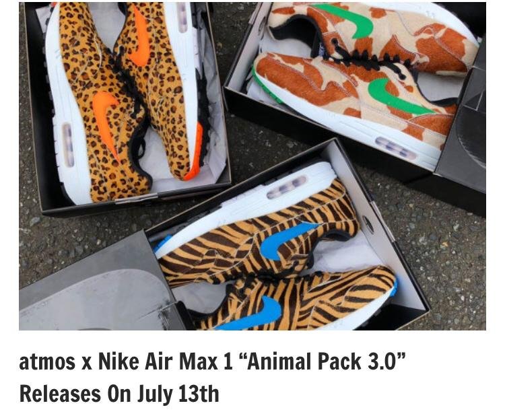
Task: Click 'Nike Air Max 1' in the title
Action: [x=165, y=361]
